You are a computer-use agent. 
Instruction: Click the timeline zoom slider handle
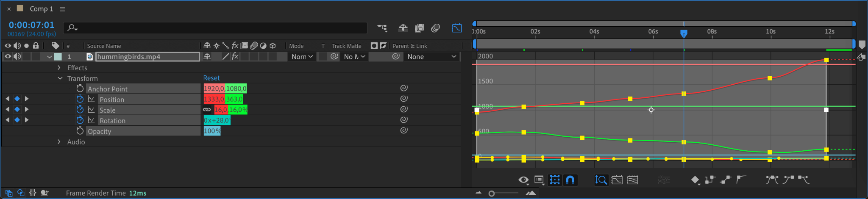click(x=491, y=193)
